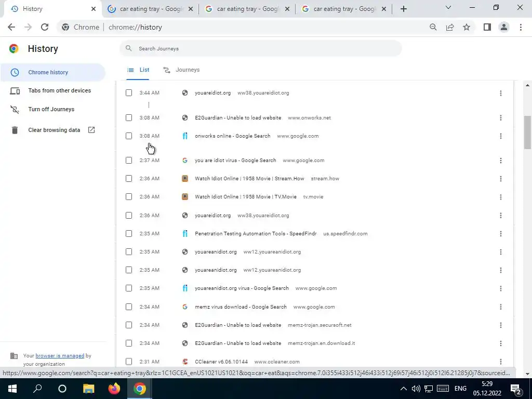The image size is (532, 399).
Task: Click globe favicon for memz-trojan.securesoft.net entry
Action: (185, 325)
